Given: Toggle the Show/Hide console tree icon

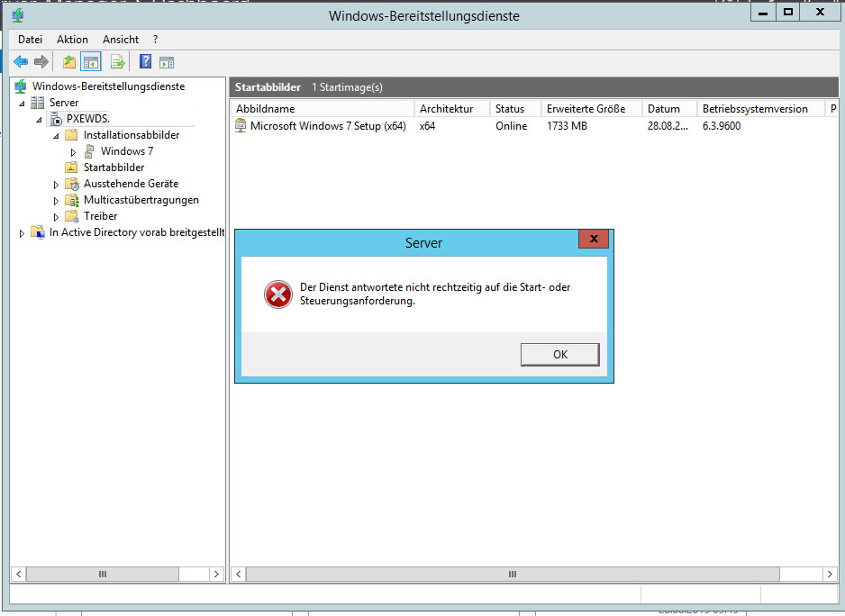Looking at the screenshot, I should click(x=90, y=62).
